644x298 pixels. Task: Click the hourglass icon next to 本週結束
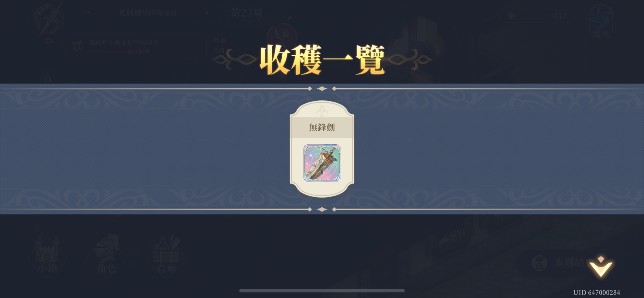(539, 263)
